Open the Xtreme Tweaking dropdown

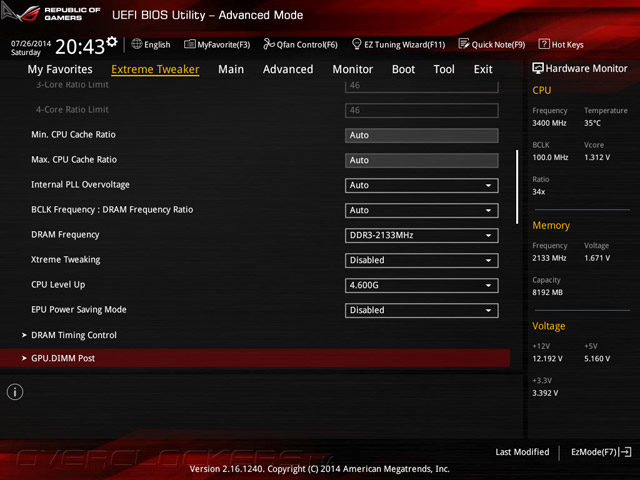tap(422, 260)
